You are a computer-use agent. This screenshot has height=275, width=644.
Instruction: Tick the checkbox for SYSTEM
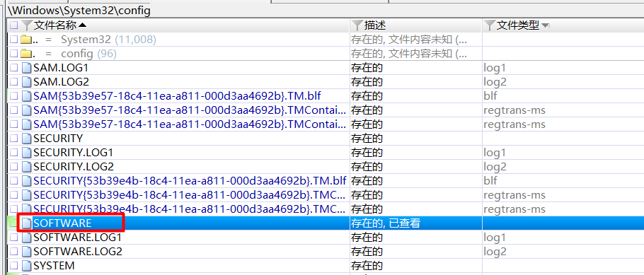(14, 266)
